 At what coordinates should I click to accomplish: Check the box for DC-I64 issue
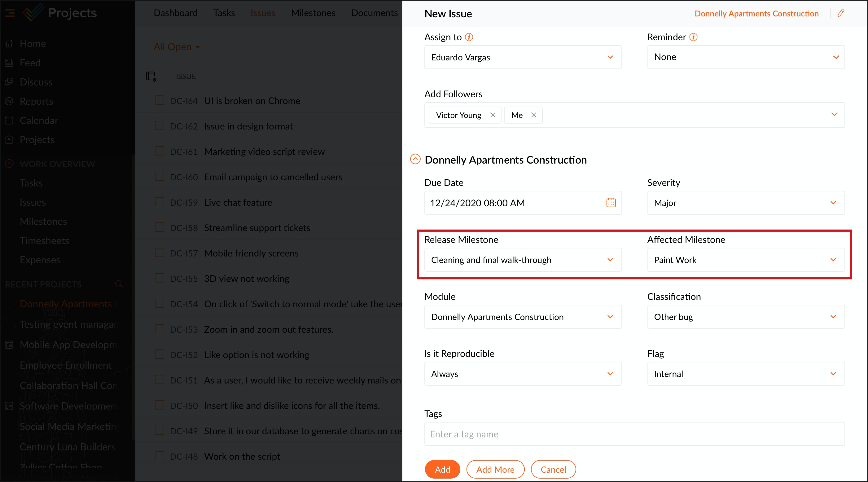(x=159, y=100)
